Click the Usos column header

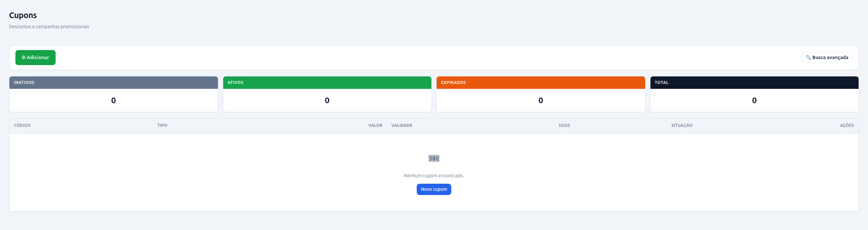pyautogui.click(x=564, y=125)
